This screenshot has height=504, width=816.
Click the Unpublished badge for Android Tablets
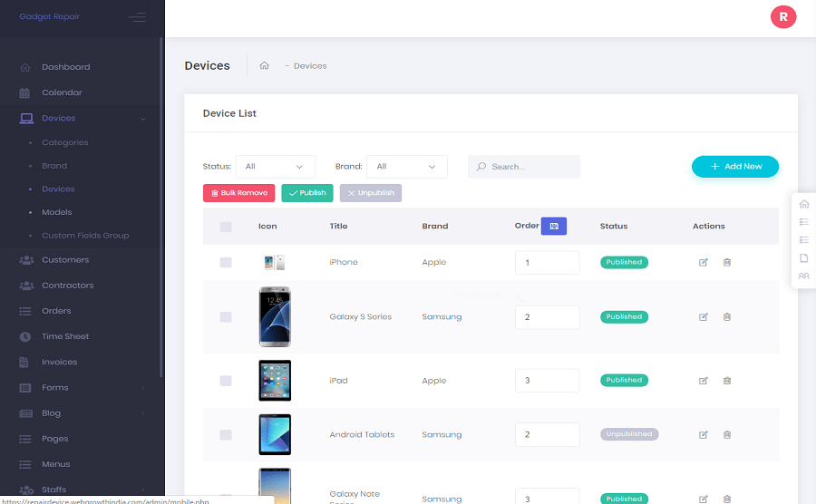coord(629,434)
